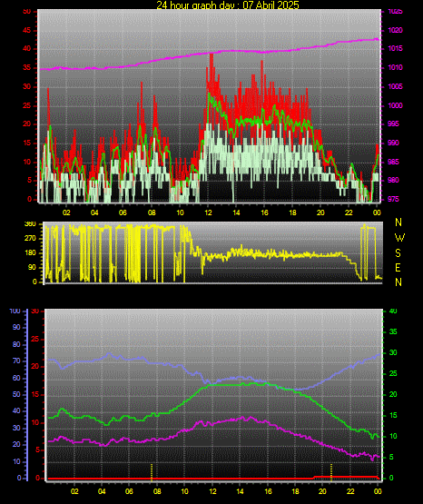Click the blue 100 humidity axis label
Screen dimensions: 423x504
(15, 311)
